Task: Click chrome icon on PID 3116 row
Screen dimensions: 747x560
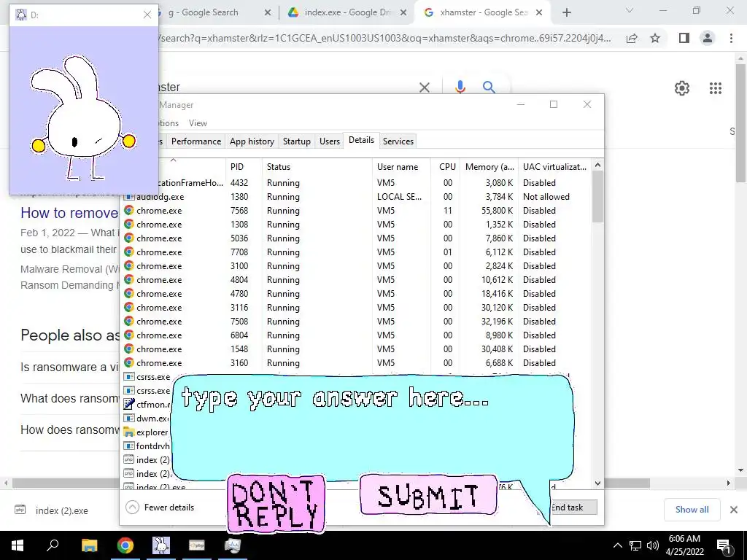Action: coord(128,307)
